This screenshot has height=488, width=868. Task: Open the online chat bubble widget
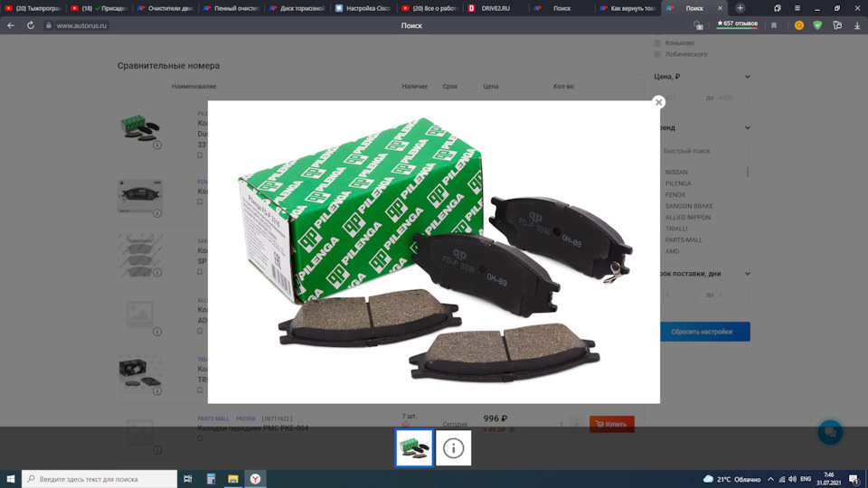pyautogui.click(x=830, y=432)
